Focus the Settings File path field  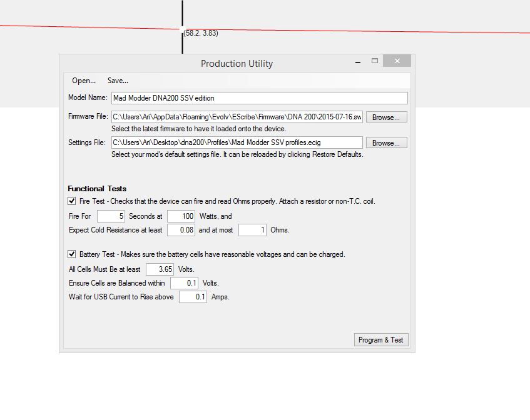(x=237, y=142)
